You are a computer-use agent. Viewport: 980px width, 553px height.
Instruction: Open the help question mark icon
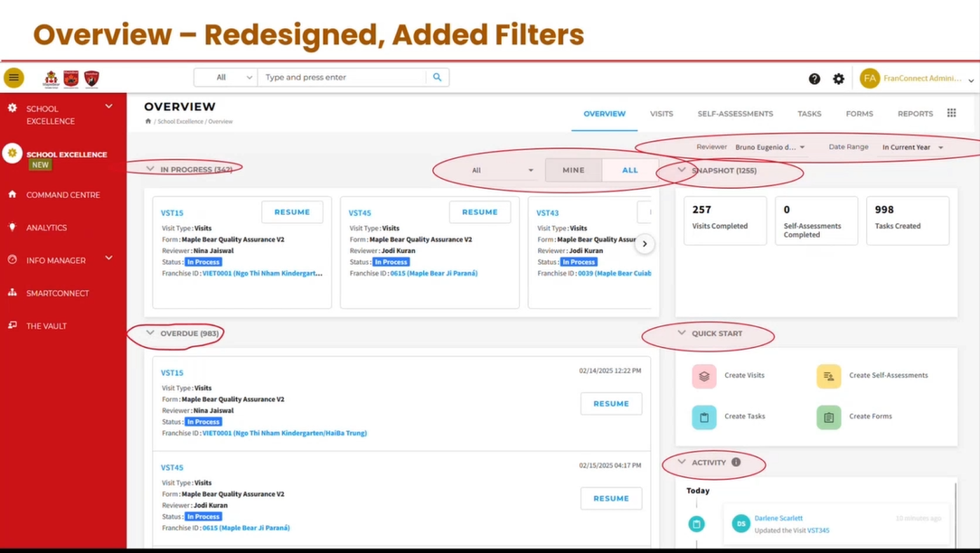(814, 79)
